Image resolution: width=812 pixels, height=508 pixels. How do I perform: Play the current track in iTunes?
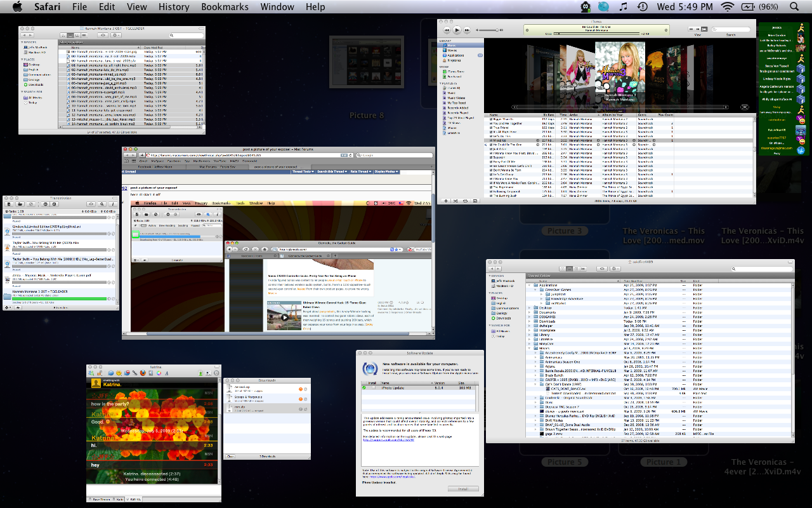[x=457, y=30]
